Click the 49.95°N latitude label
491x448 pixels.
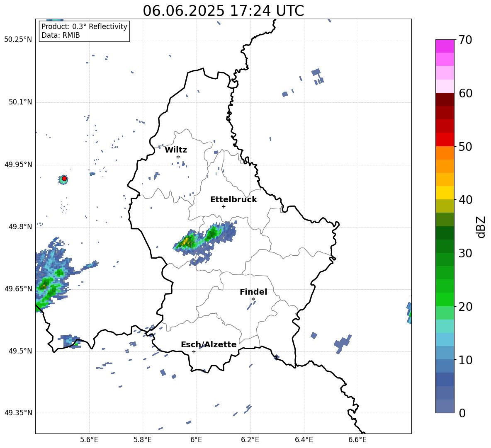coord(18,165)
